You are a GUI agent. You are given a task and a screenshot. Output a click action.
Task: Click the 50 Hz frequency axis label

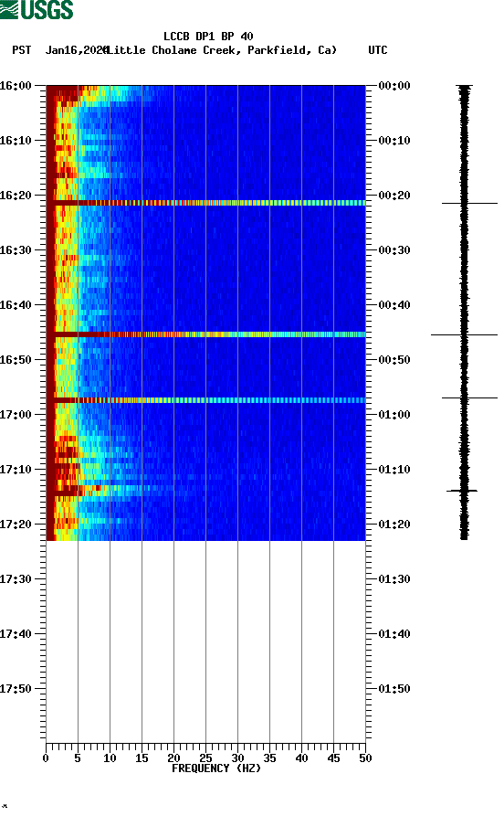click(x=365, y=758)
